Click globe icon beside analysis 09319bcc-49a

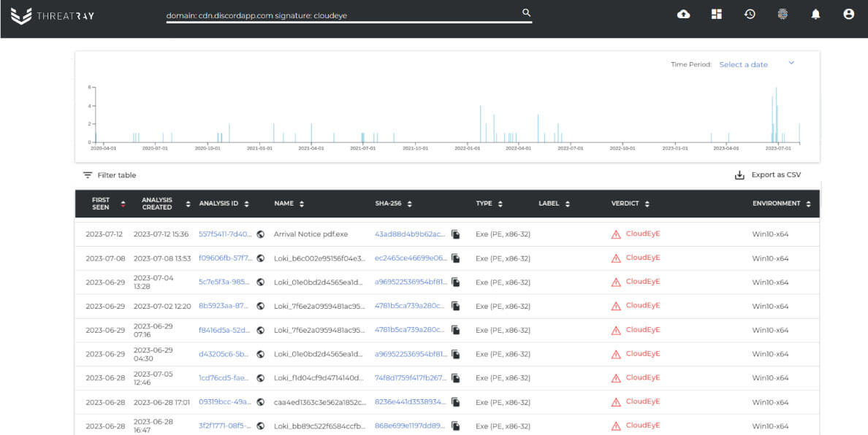pyautogui.click(x=261, y=402)
